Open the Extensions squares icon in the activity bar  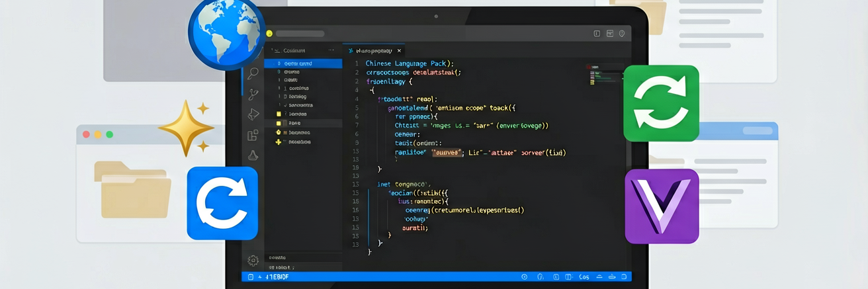pyautogui.click(x=253, y=136)
